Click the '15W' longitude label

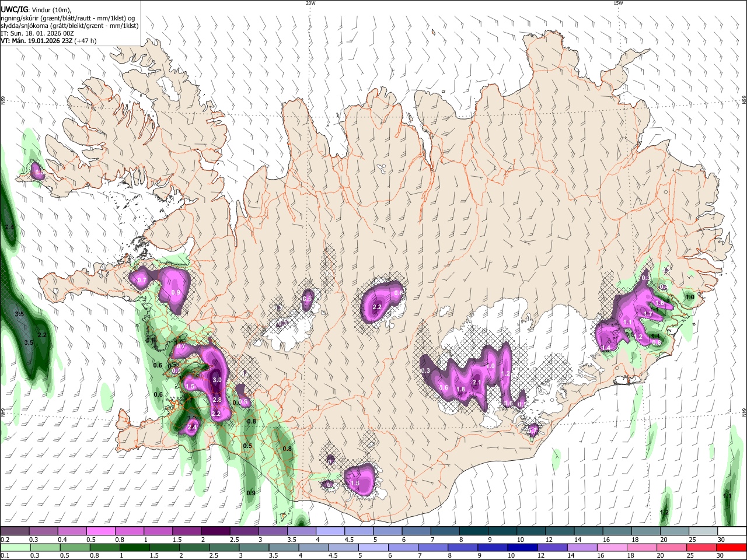pyautogui.click(x=618, y=3)
